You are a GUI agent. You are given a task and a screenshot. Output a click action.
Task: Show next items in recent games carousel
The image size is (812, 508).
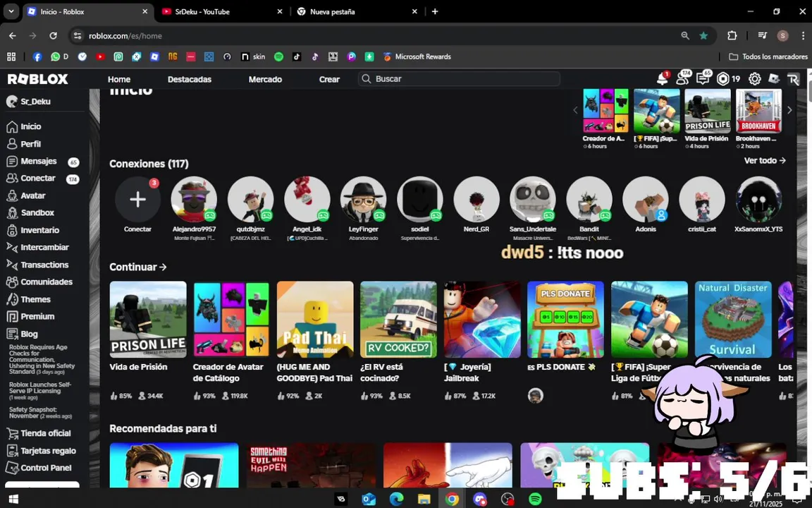pyautogui.click(x=789, y=110)
